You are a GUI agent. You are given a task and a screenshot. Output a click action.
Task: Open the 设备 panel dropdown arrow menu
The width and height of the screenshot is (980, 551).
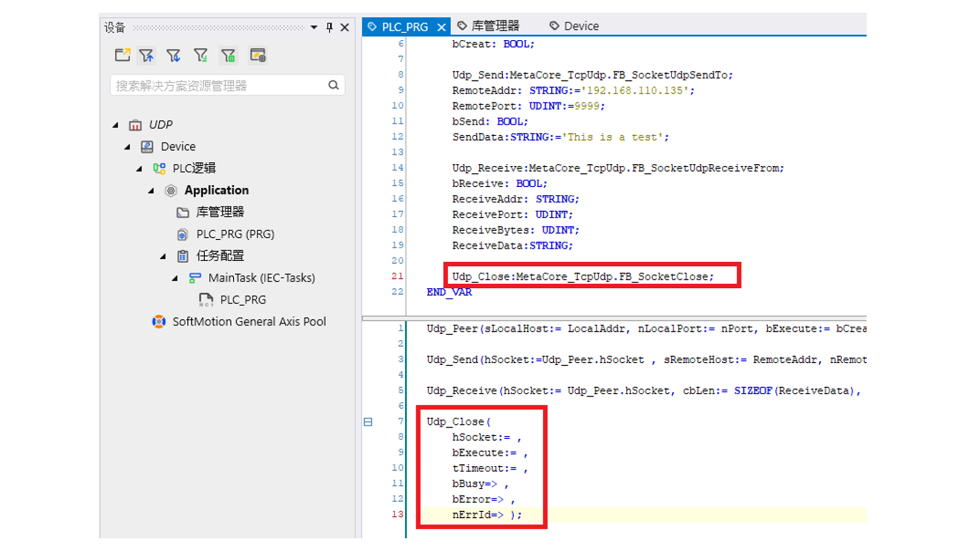click(x=314, y=28)
